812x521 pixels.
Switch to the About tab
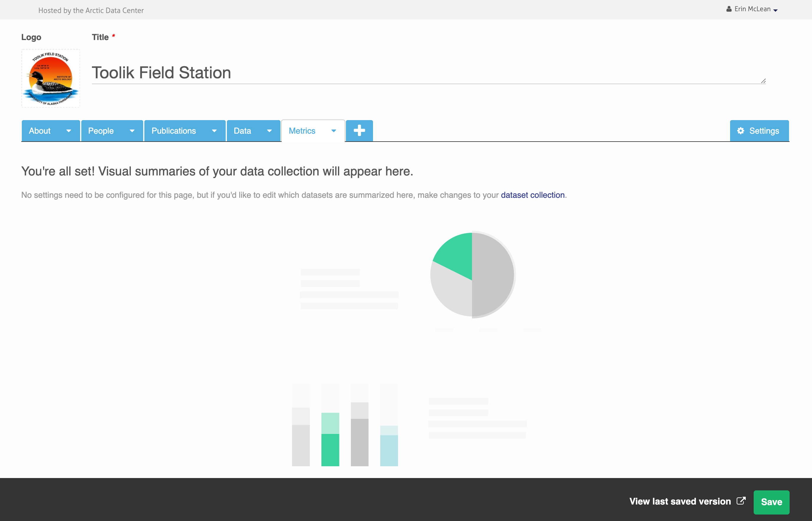(39, 131)
